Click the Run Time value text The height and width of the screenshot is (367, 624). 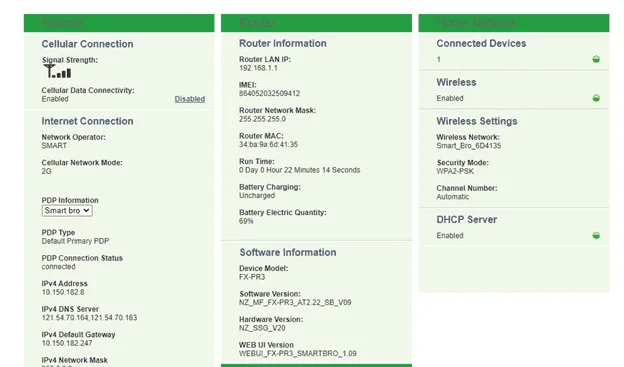299,170
